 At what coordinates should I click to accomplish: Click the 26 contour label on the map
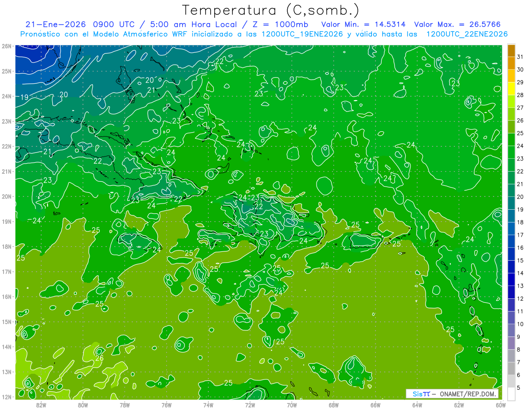99,358
